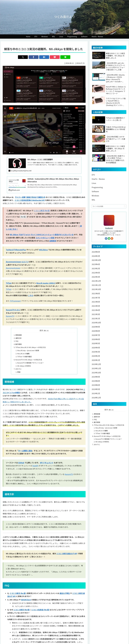Image resolution: width=129 pixels, height=644 pixels.
Task: Select the Windows category in sidebar
Action: point(95,196)
